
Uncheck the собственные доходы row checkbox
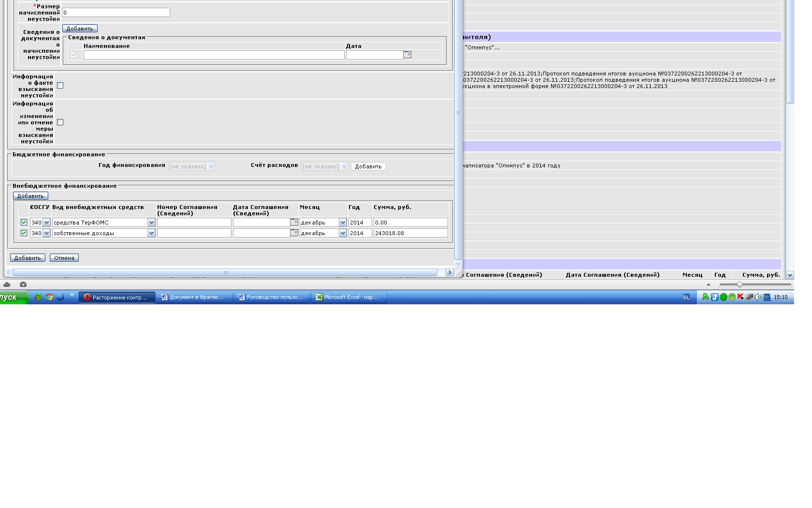24,233
